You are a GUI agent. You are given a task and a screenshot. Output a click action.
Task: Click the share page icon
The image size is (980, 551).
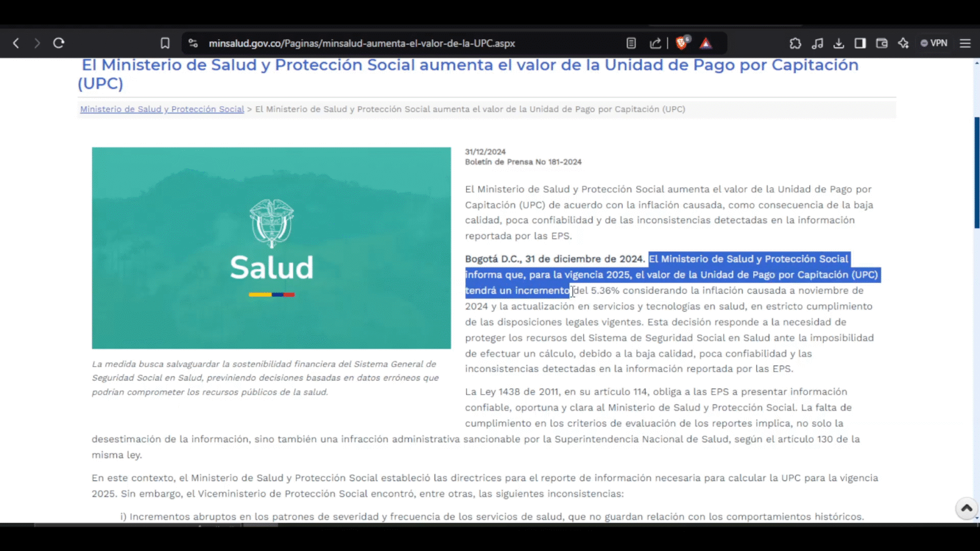pos(655,43)
